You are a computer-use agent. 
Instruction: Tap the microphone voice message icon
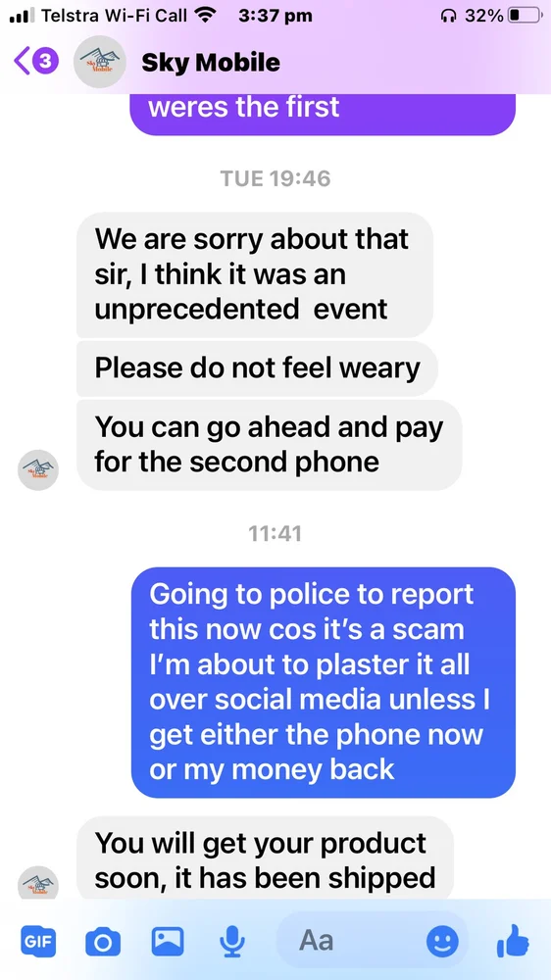click(x=232, y=941)
